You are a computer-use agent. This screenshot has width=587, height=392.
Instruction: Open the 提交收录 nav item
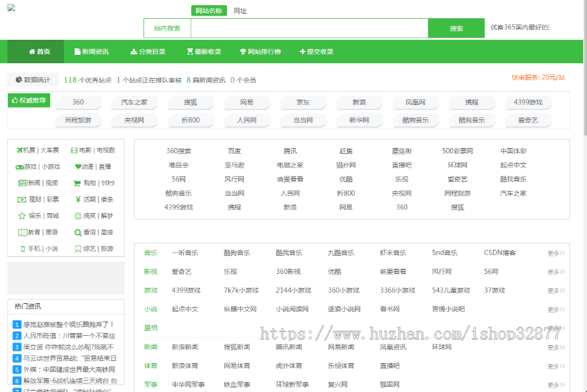[316, 52]
